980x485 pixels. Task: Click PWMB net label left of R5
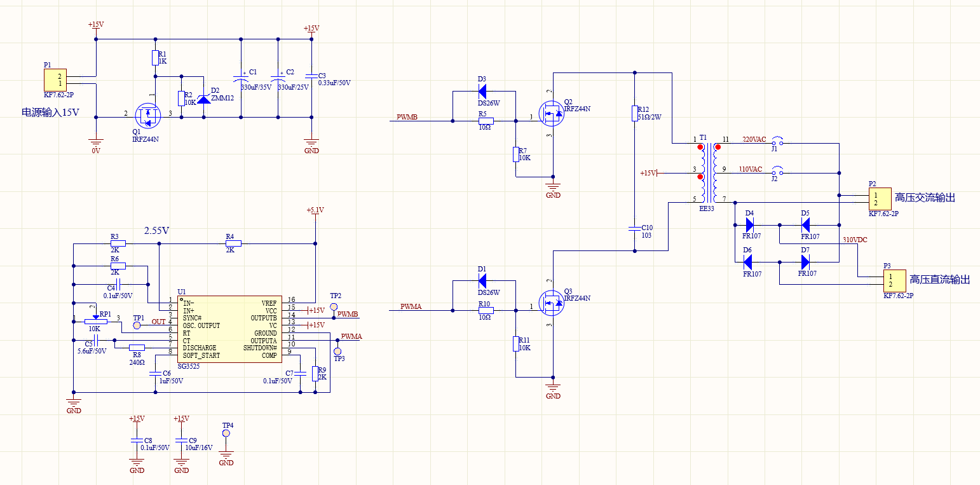[x=407, y=117]
